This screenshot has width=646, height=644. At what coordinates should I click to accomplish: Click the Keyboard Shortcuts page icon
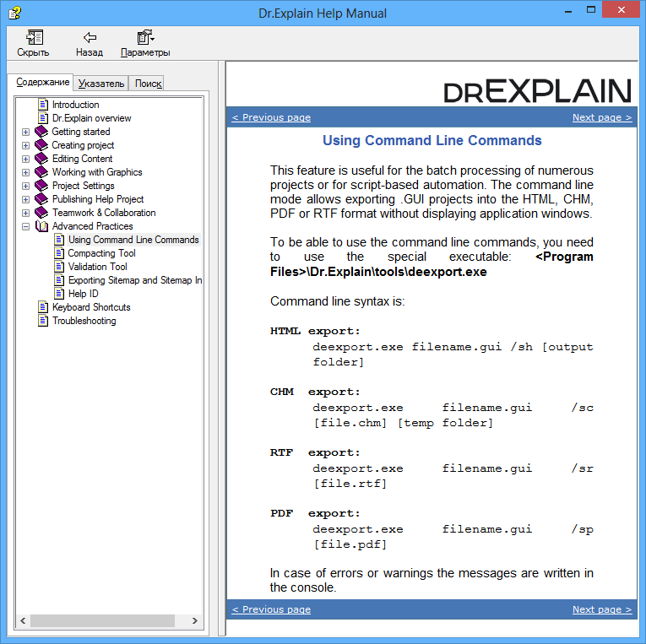click(x=43, y=307)
